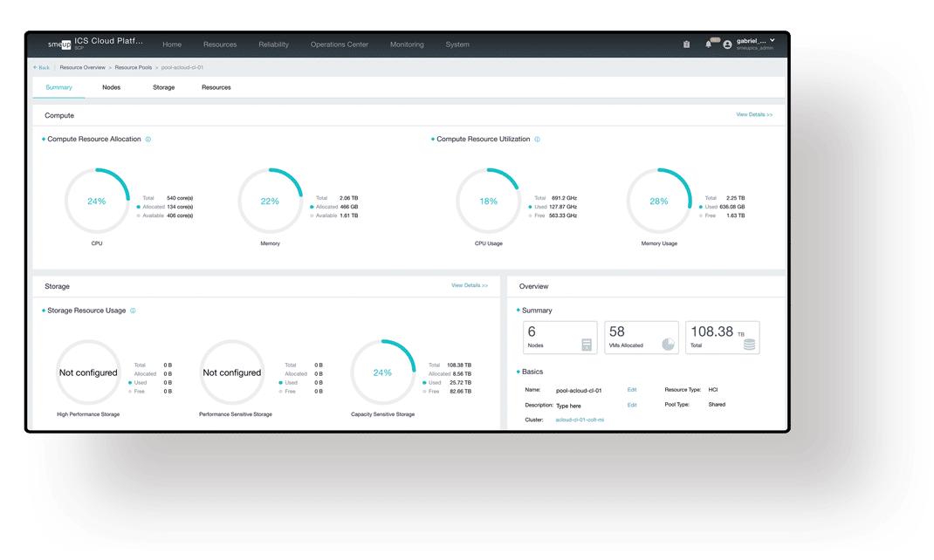The width and height of the screenshot is (934, 560).
Task: Open the clipboard tasks icon in header
Action: (686, 44)
